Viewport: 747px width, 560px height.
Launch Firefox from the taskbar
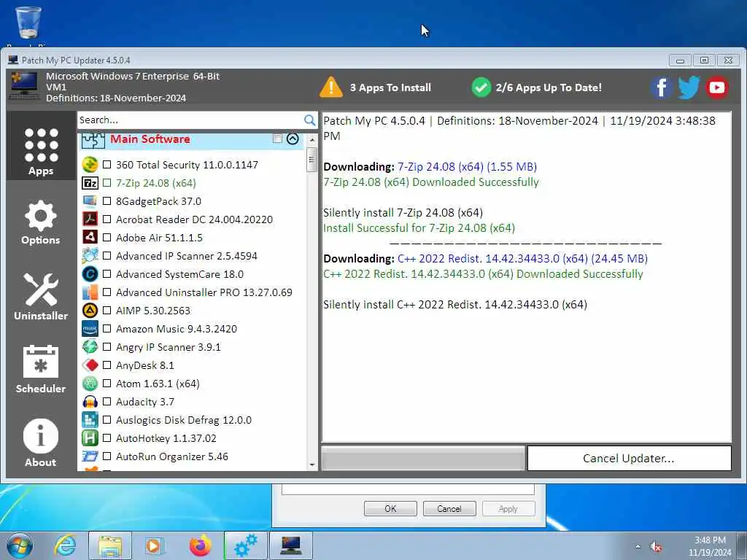(200, 545)
